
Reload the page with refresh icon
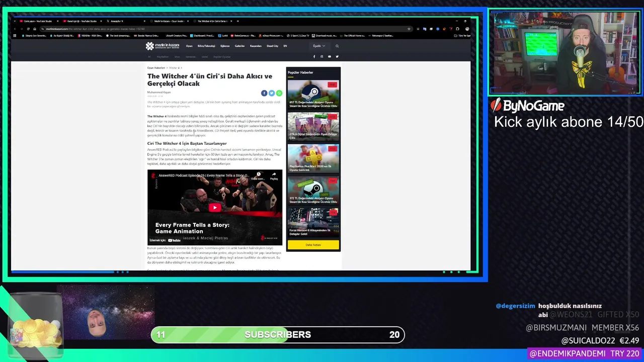(x=28, y=29)
